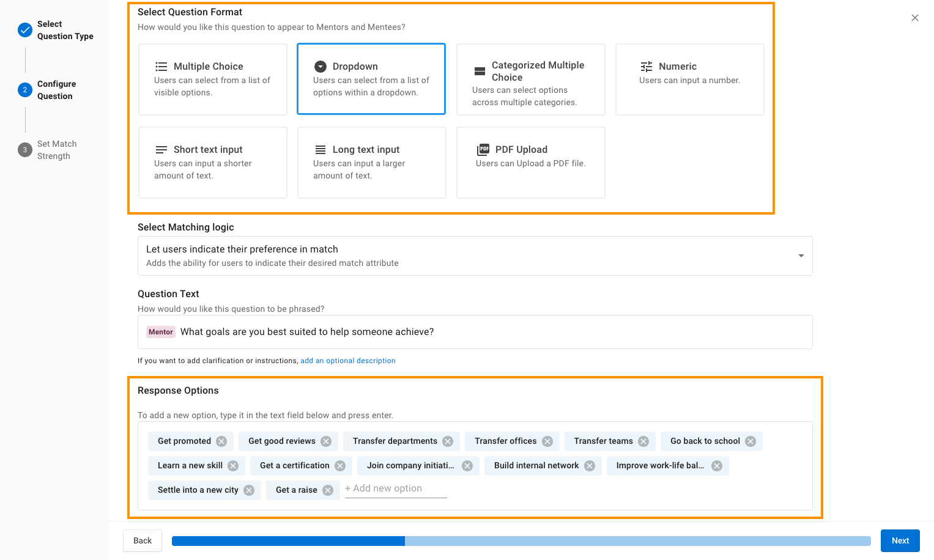Remove the 'Transfer teams' option chip
Viewport: 934px width, 560px height.
(x=643, y=441)
